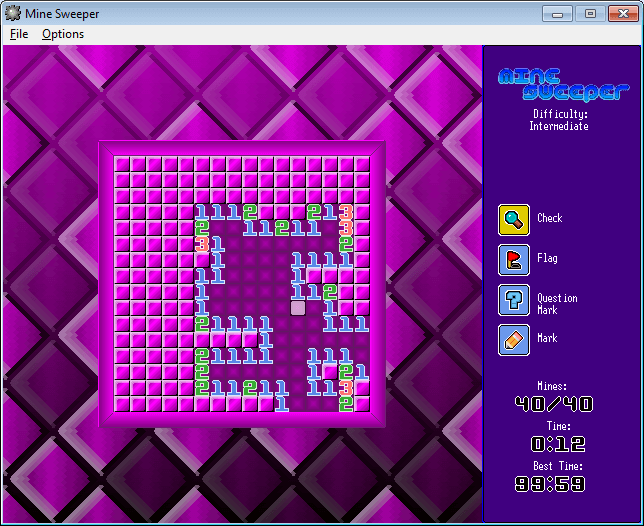The height and width of the screenshot is (526, 644).
Task: Click the mine icon in the title bar
Action: (x=13, y=13)
